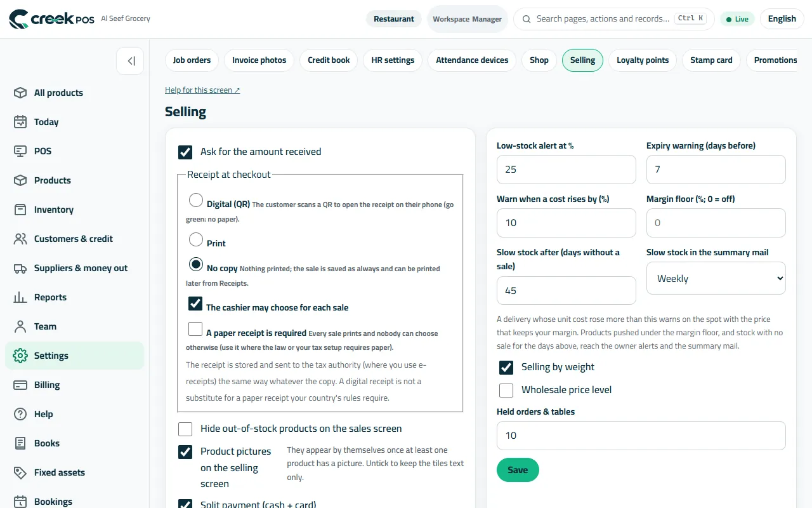812x508 pixels.
Task: Go to Suppliers & money out
Action: tap(75, 268)
